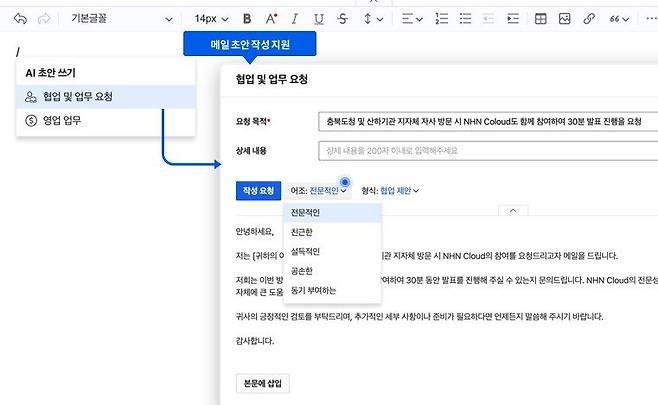This screenshot has height=405, width=658.
Task: Open the text alignment dropdown
Action: (412, 19)
